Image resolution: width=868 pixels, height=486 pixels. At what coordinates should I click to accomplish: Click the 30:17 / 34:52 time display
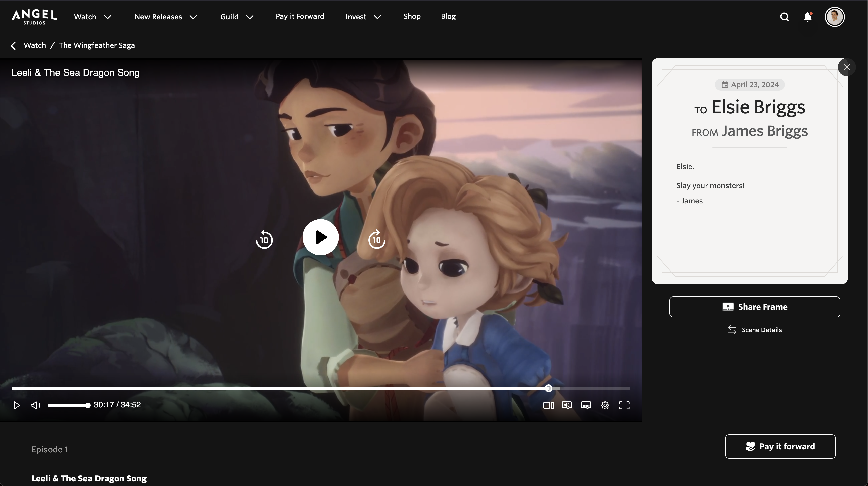click(117, 405)
